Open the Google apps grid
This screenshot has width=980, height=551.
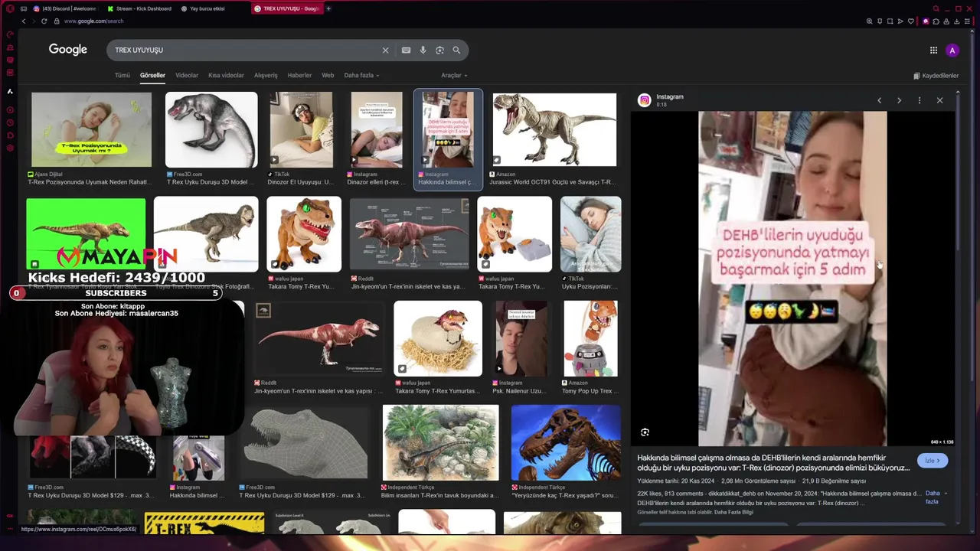tap(933, 51)
